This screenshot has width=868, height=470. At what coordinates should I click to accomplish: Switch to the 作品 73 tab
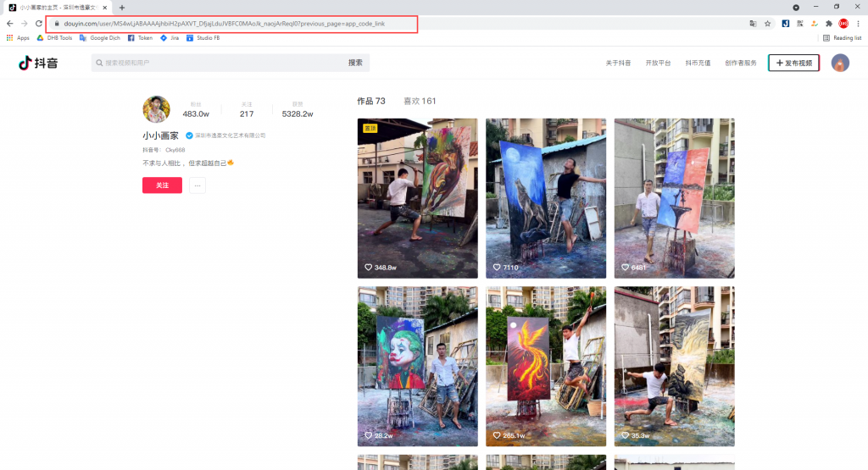[371, 101]
